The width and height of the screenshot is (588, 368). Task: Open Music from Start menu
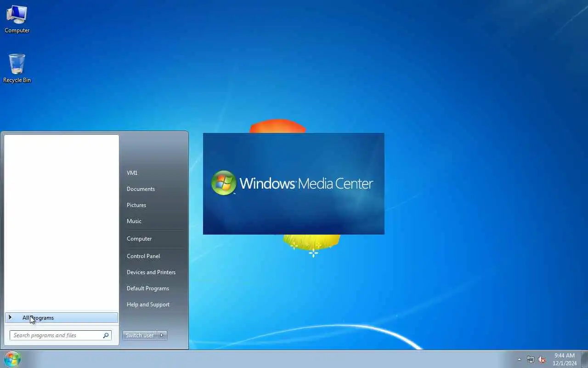[134, 221]
